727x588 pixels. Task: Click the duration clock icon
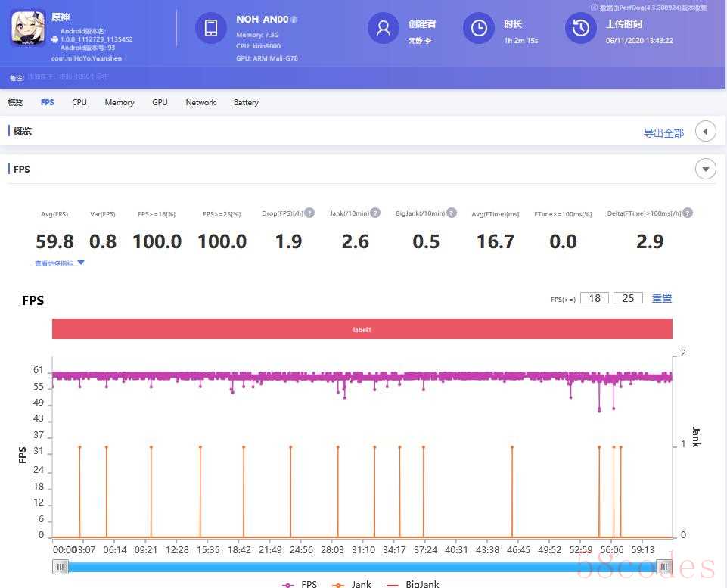tap(479, 28)
